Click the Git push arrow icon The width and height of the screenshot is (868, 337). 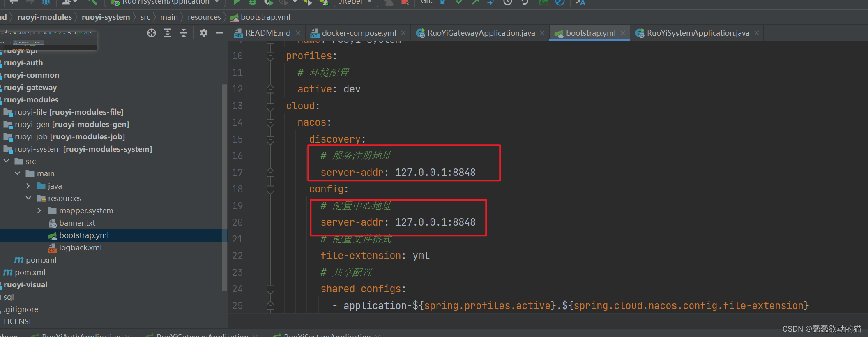[475, 2]
